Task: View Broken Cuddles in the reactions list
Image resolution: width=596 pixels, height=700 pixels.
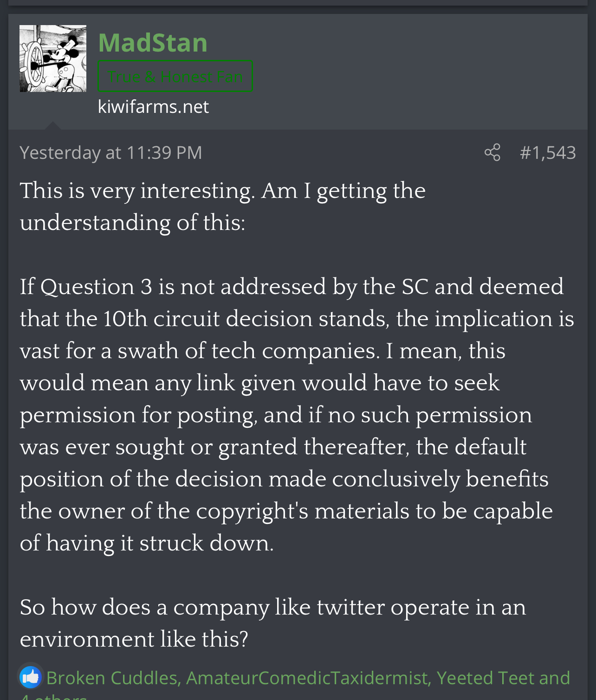Action: (x=112, y=678)
